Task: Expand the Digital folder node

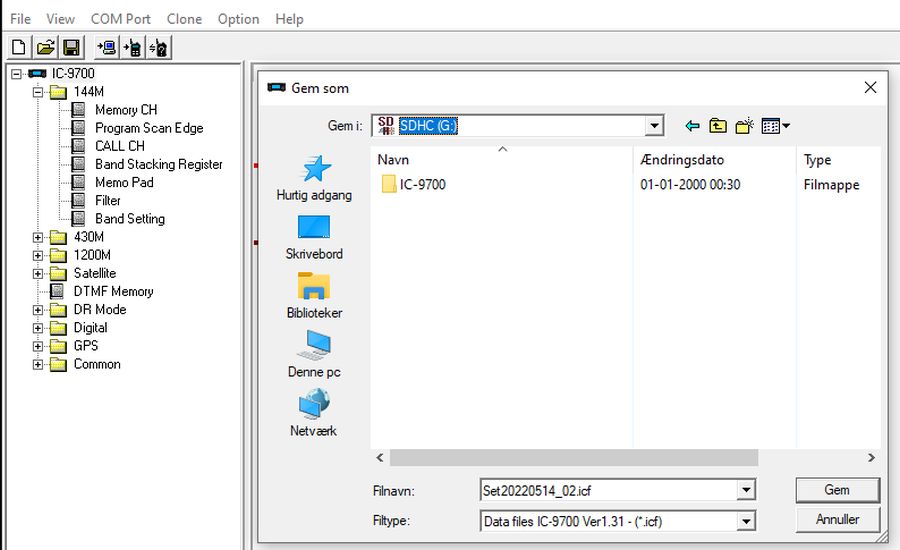Action: click(x=38, y=328)
